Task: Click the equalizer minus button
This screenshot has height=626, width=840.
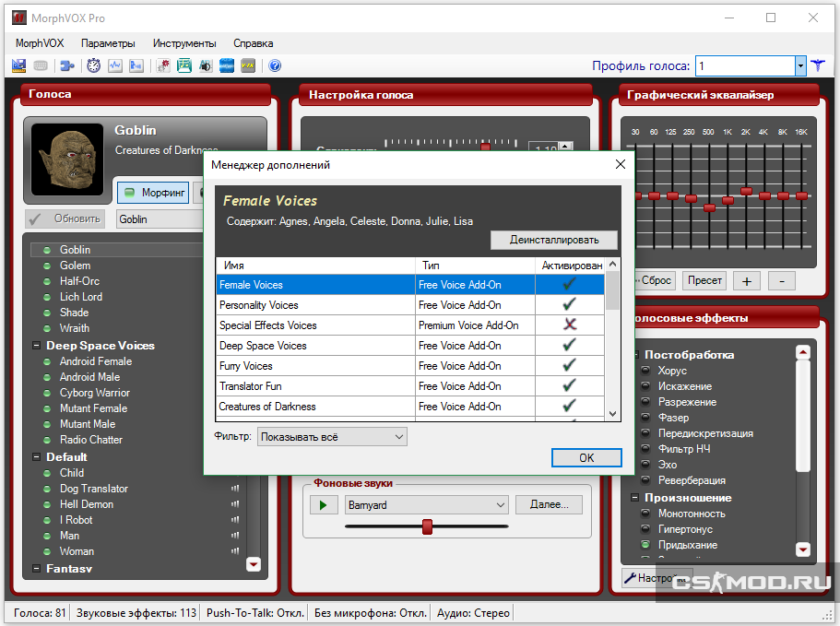Action: [x=782, y=281]
